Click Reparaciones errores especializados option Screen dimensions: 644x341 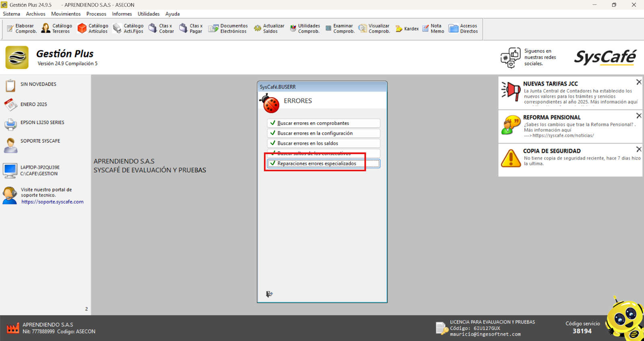(317, 163)
